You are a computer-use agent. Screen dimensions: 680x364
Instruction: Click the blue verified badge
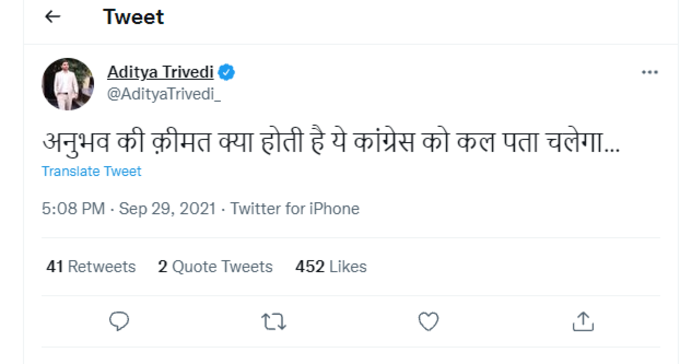[x=226, y=72]
